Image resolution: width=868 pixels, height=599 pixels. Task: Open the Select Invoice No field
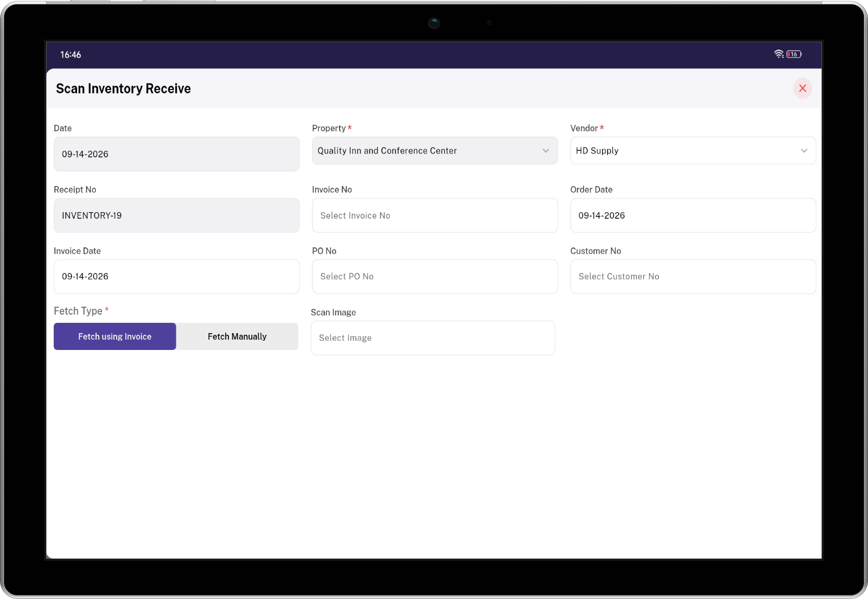pyautogui.click(x=435, y=215)
